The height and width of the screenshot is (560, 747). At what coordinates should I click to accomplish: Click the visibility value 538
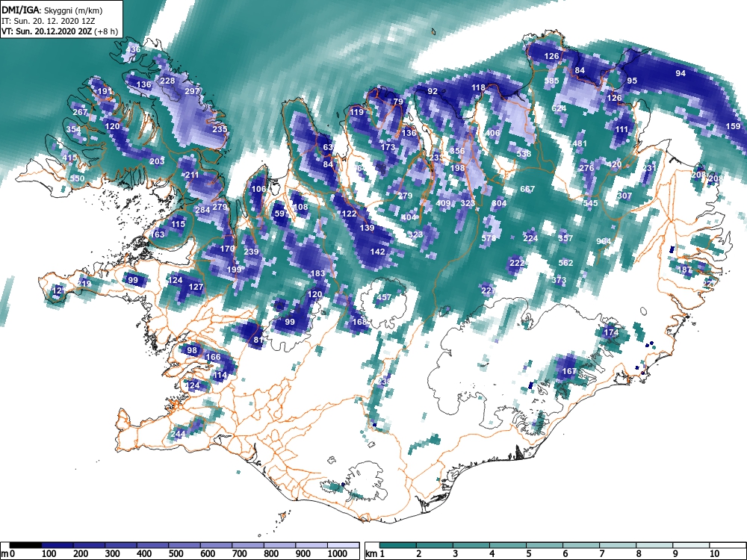(x=524, y=154)
